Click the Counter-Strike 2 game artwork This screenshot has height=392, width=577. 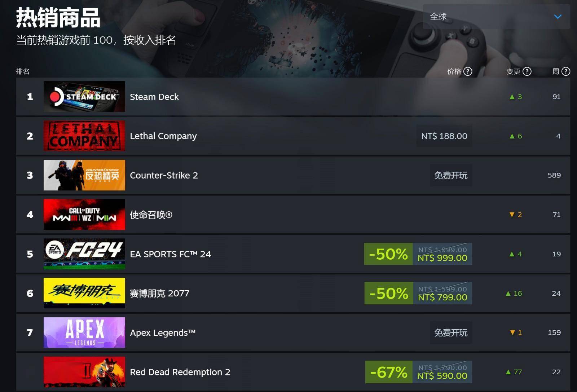(84, 175)
